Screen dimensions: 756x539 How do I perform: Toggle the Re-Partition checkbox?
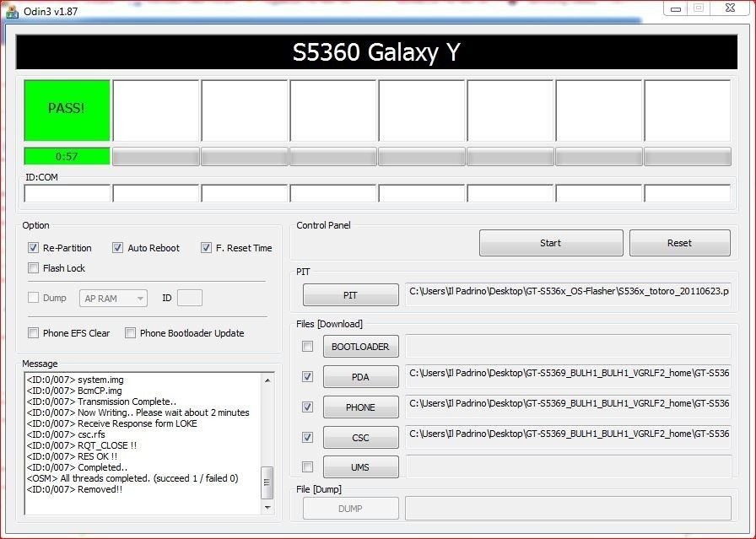[x=33, y=248]
